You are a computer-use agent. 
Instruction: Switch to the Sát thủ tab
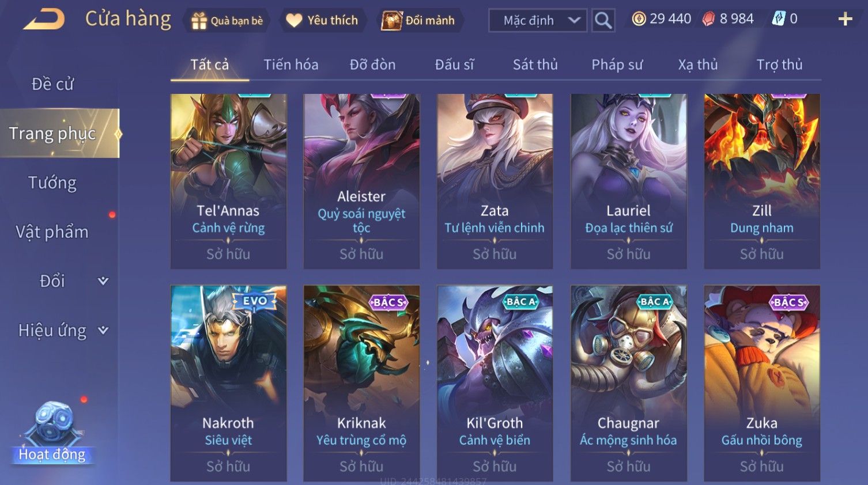click(x=535, y=65)
